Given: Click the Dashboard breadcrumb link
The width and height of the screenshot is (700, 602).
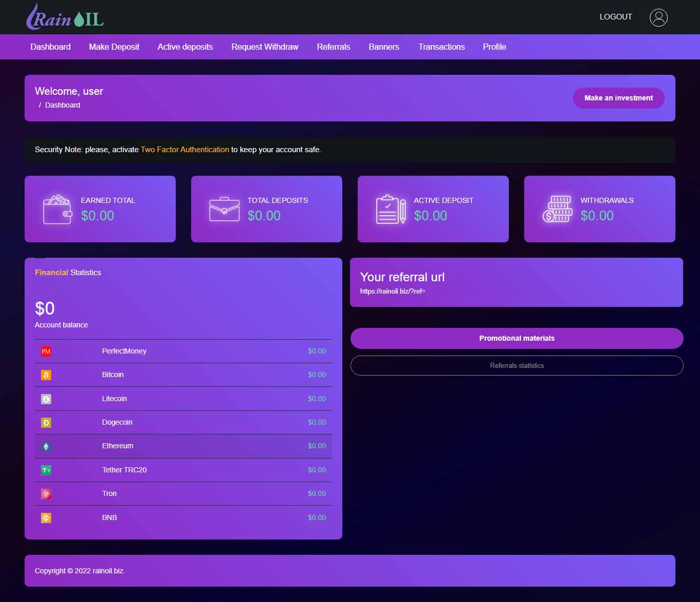Looking at the screenshot, I should [x=63, y=105].
